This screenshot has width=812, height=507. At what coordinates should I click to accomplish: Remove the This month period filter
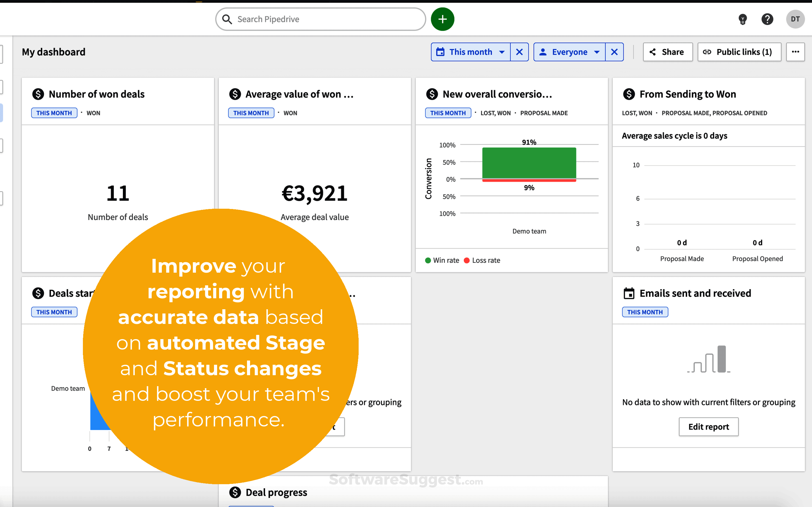point(519,52)
